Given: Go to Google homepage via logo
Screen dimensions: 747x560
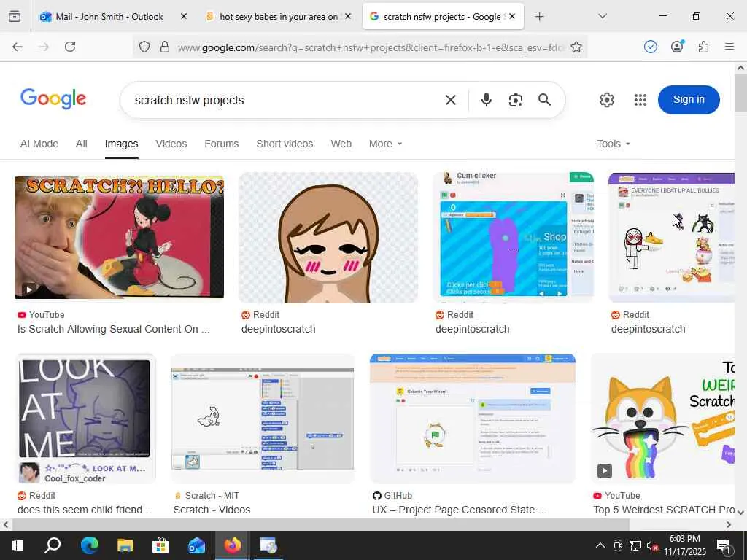Looking at the screenshot, I should point(53,98).
